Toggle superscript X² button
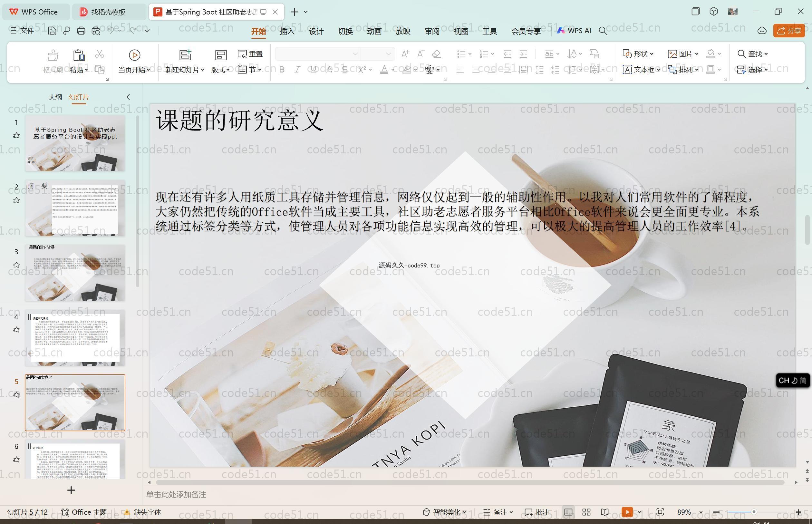The height and width of the screenshot is (524, 812). [362, 69]
